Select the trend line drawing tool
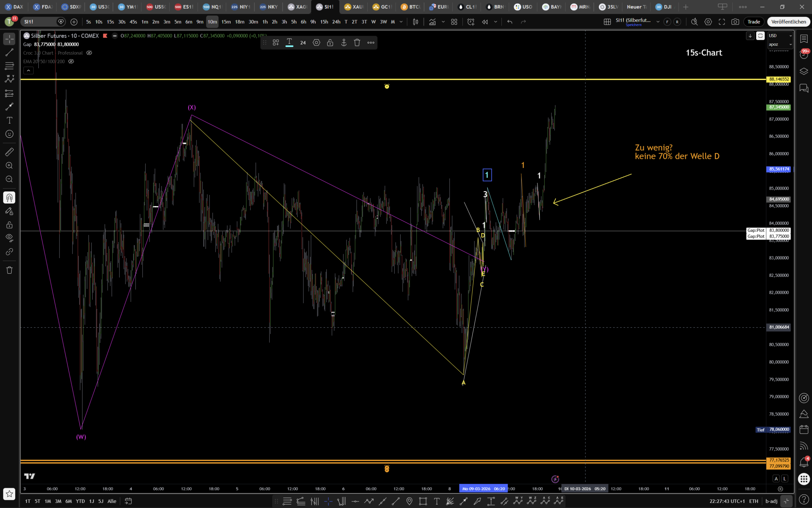The width and height of the screenshot is (812, 508). point(9,52)
